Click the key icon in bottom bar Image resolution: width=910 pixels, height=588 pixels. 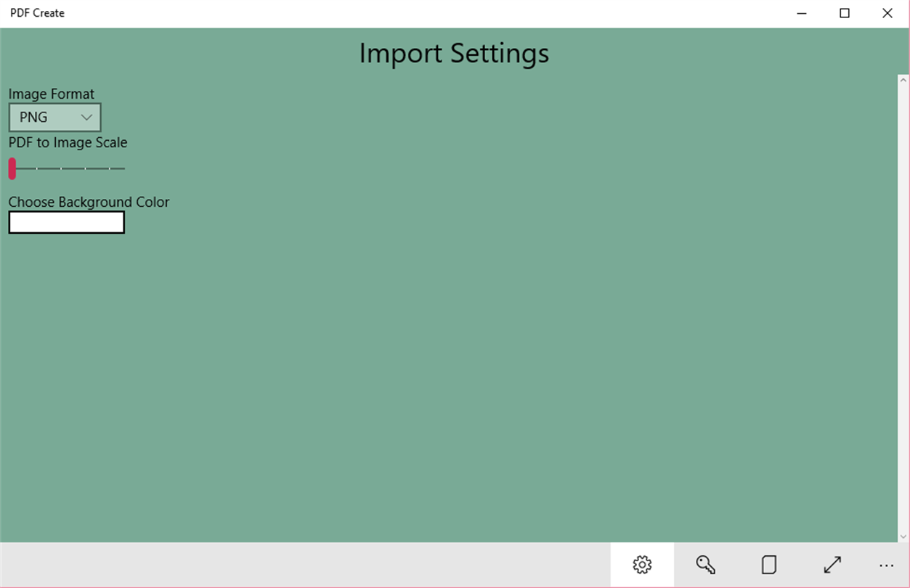705,565
